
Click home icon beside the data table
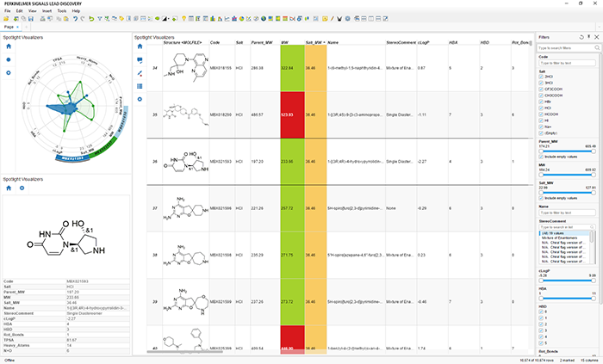tap(140, 46)
